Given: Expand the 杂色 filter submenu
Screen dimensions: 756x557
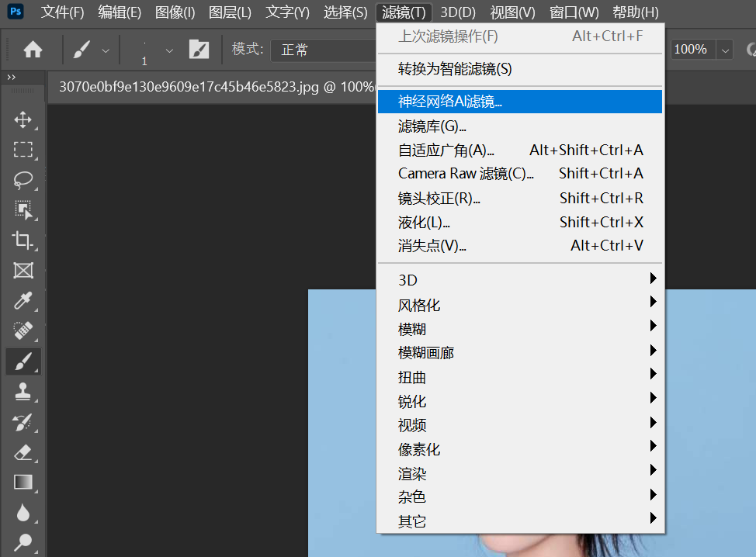Looking at the screenshot, I should click(520, 496).
